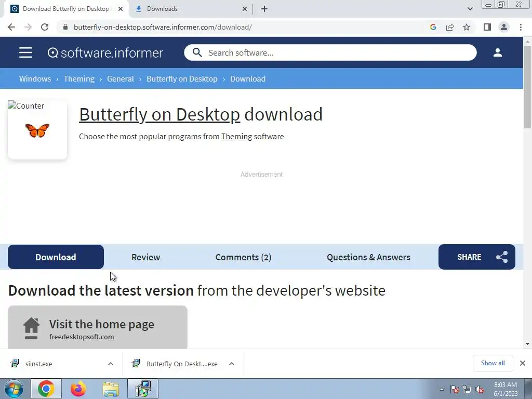This screenshot has height=399, width=532.
Task: Open Questions & Answers tab
Action: click(368, 257)
